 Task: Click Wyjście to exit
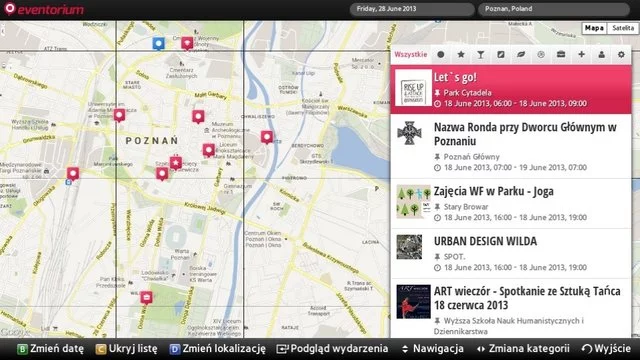click(607, 349)
